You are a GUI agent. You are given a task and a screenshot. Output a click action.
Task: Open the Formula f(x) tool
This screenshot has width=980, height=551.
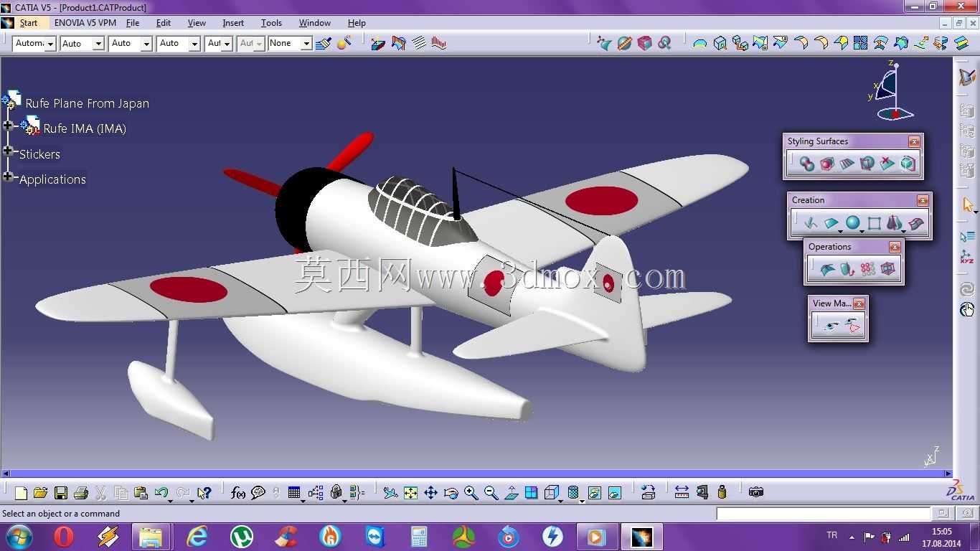pos(238,492)
